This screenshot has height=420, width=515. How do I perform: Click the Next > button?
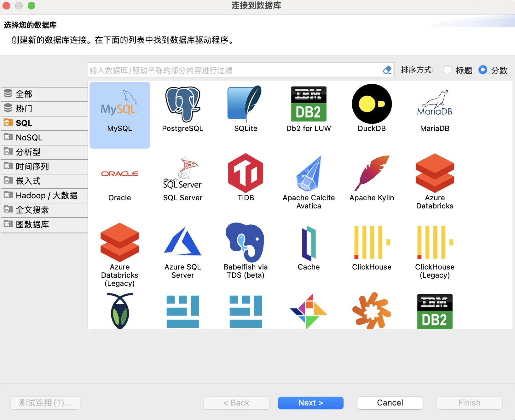(311, 403)
